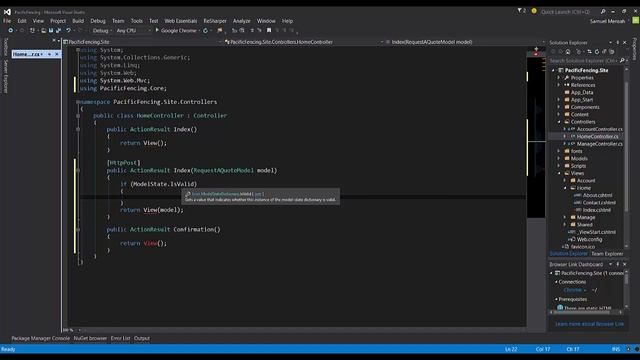This screenshot has height=360, width=640.
Task: Click Learn more about Browser Link
Action: tap(589, 324)
